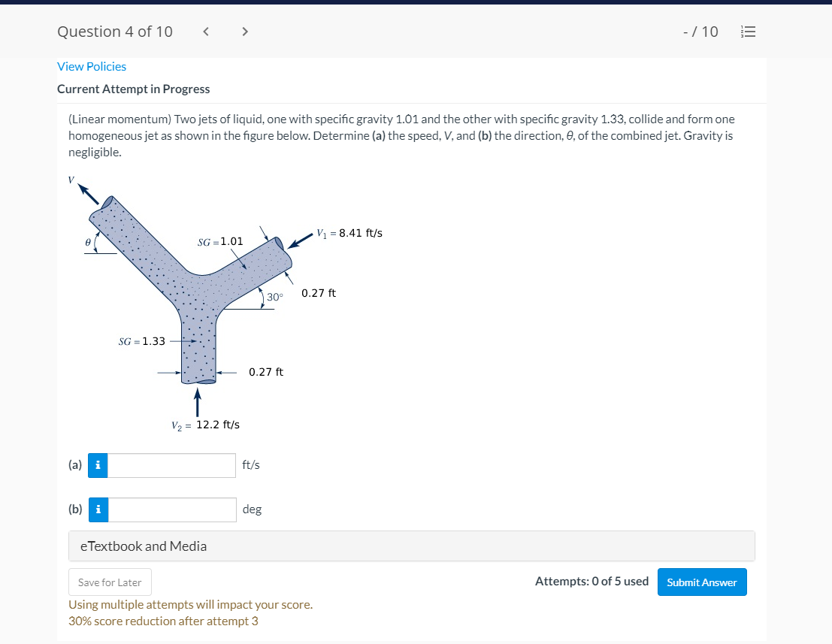Open the View Policies link
This screenshot has width=832, height=644.
pos(91,66)
